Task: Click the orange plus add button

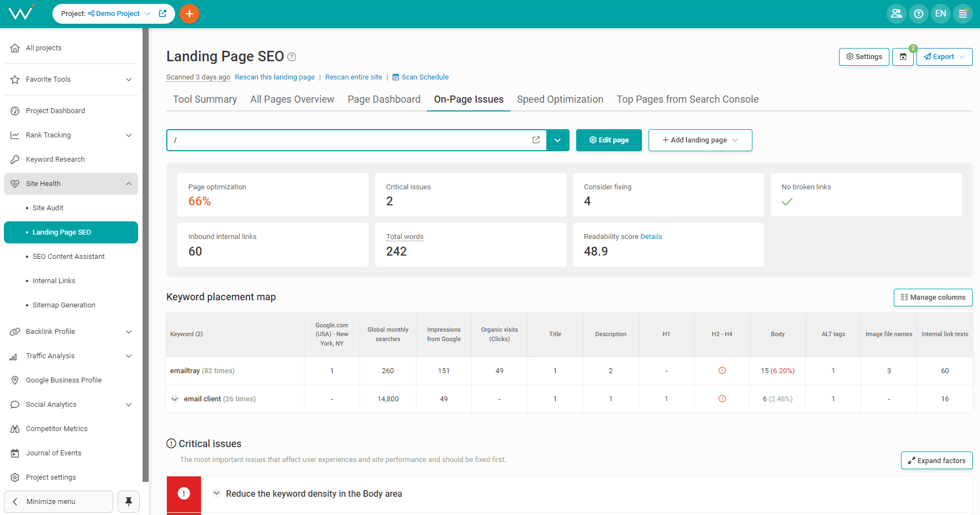Action: pos(189,14)
